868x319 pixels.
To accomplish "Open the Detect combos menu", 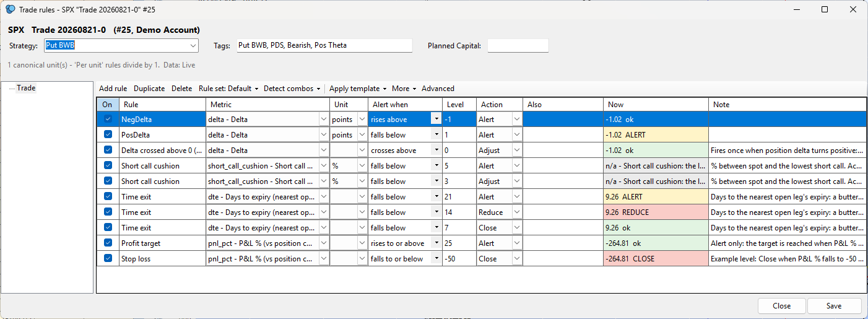I will [292, 89].
